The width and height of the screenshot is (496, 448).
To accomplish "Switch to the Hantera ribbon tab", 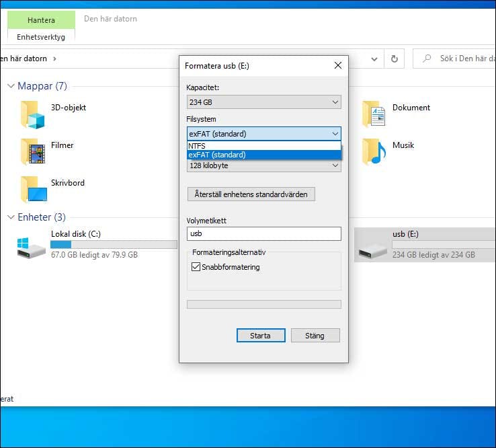I will pos(41,20).
